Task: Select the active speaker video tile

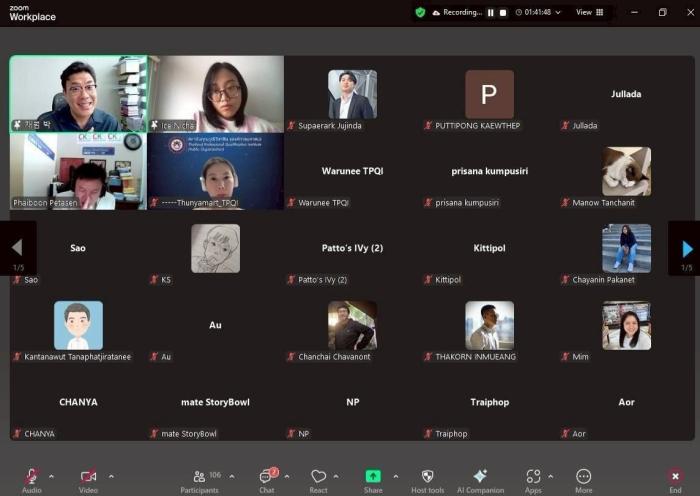Action: coord(78,94)
